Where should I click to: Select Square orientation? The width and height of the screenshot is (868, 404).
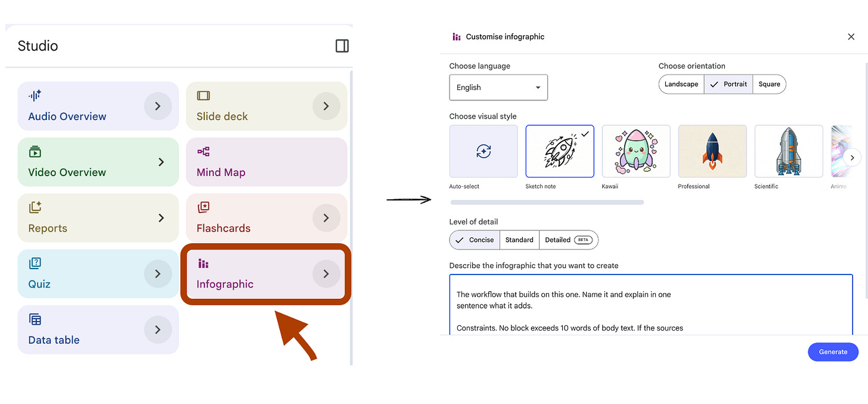769,84
